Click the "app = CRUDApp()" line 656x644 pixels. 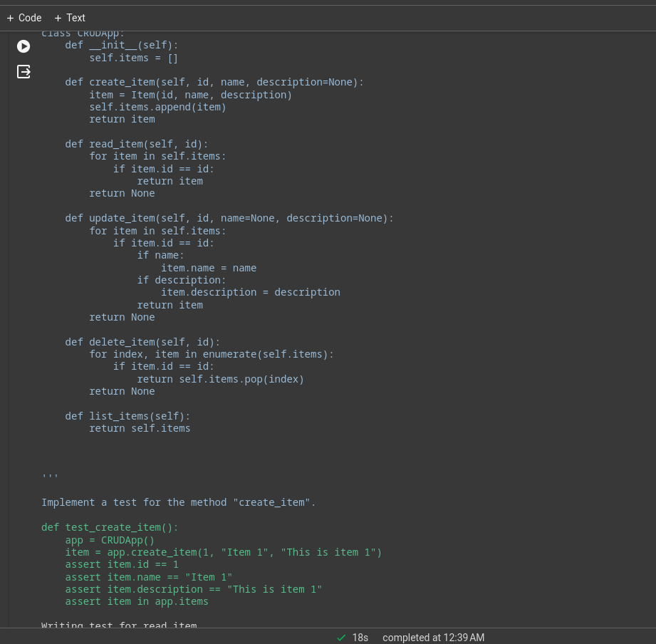coord(110,540)
